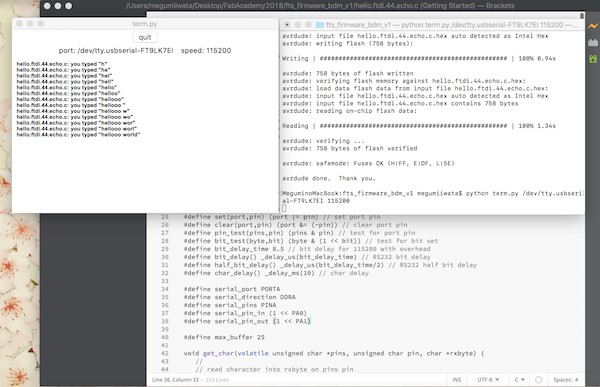
Task: Click 'avrdude: verifying ...' line in Terminal
Action: (x=323, y=141)
